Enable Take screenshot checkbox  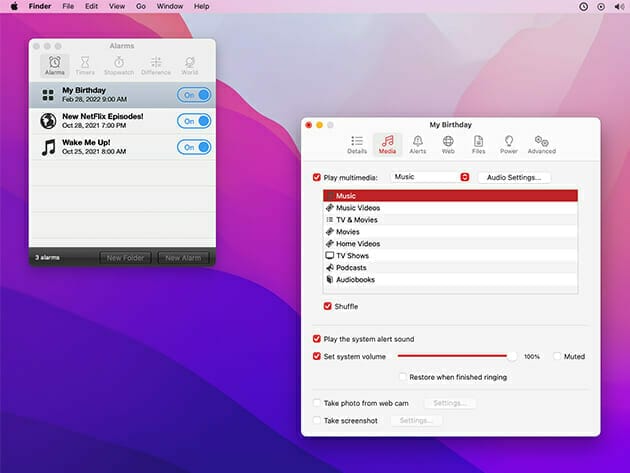(x=317, y=421)
